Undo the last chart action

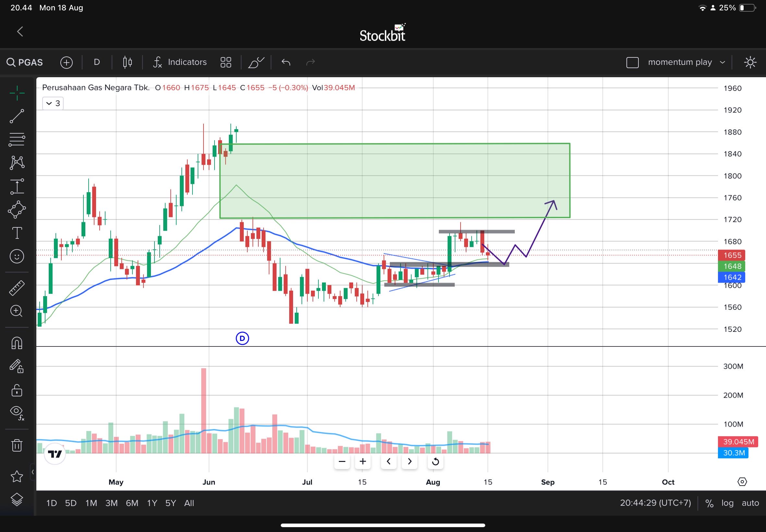click(x=286, y=62)
